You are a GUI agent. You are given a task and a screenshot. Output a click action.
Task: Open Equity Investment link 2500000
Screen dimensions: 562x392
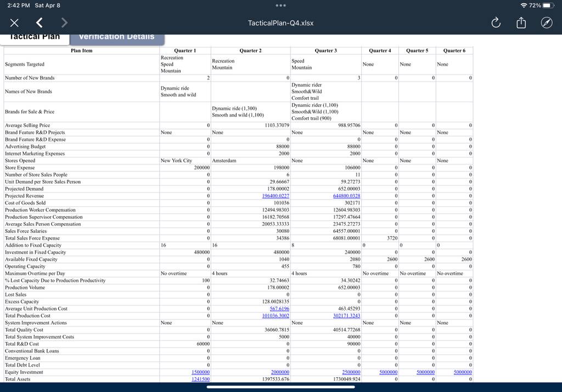point(351,372)
